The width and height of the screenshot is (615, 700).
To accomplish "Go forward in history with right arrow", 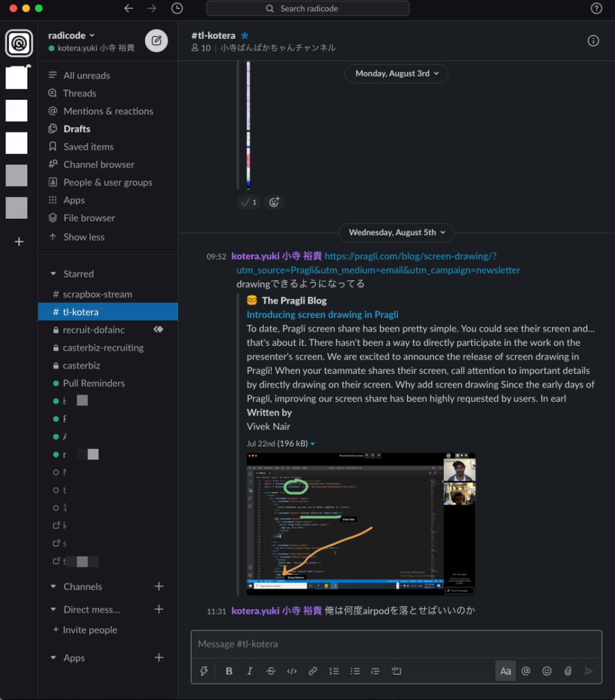I will [x=152, y=8].
